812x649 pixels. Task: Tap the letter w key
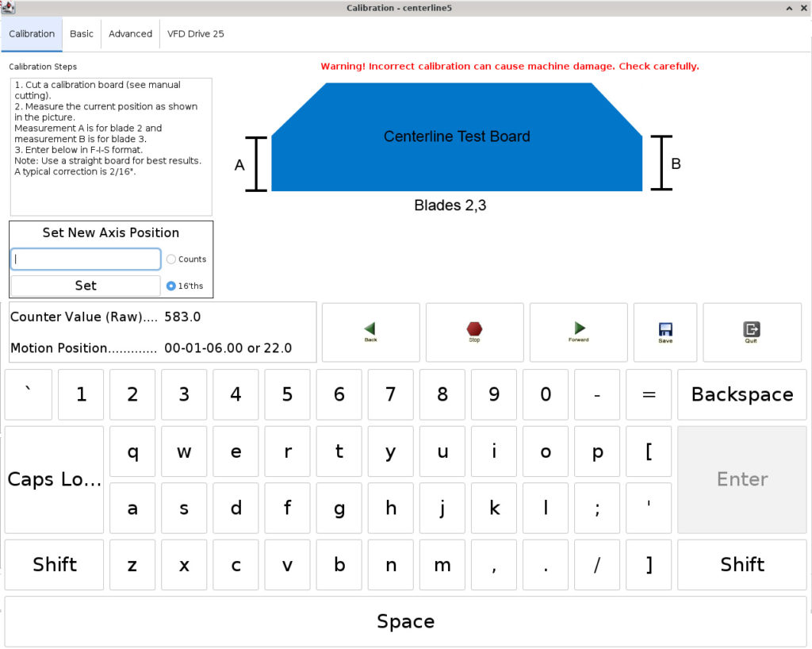click(184, 451)
